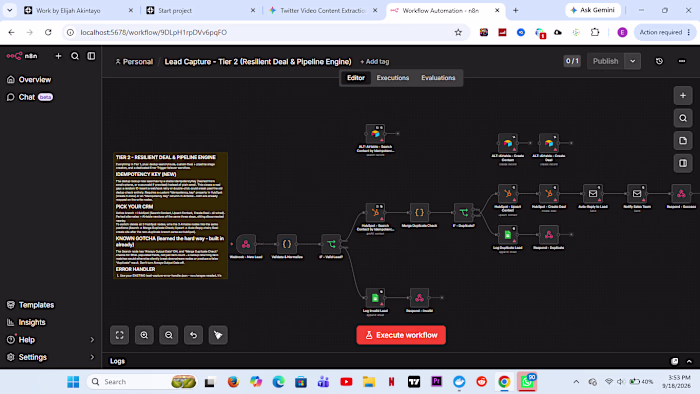
Task: Select the ALT Airtable Create Contact node
Action: coord(508,143)
